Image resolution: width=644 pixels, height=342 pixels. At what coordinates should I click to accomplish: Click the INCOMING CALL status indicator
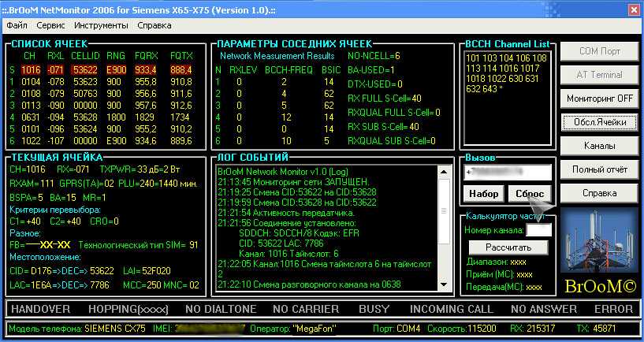[452, 309]
